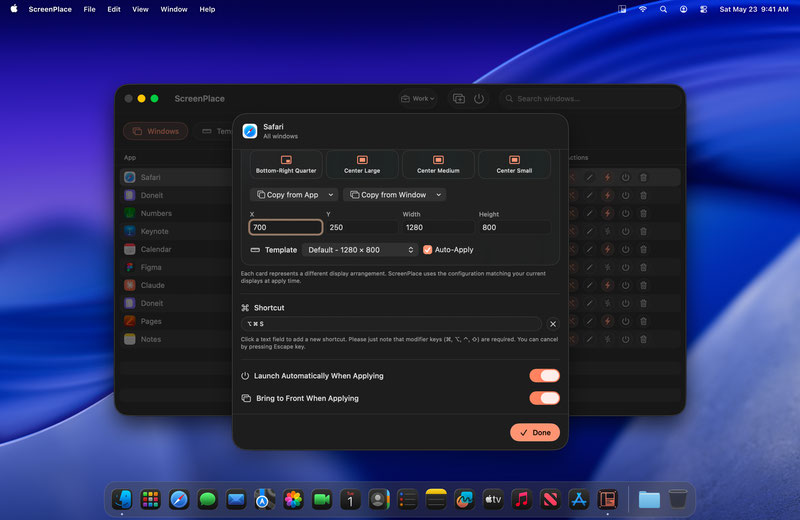Toggle the lightning bolt for Safari row
The width and height of the screenshot is (800, 520).
[x=607, y=178]
